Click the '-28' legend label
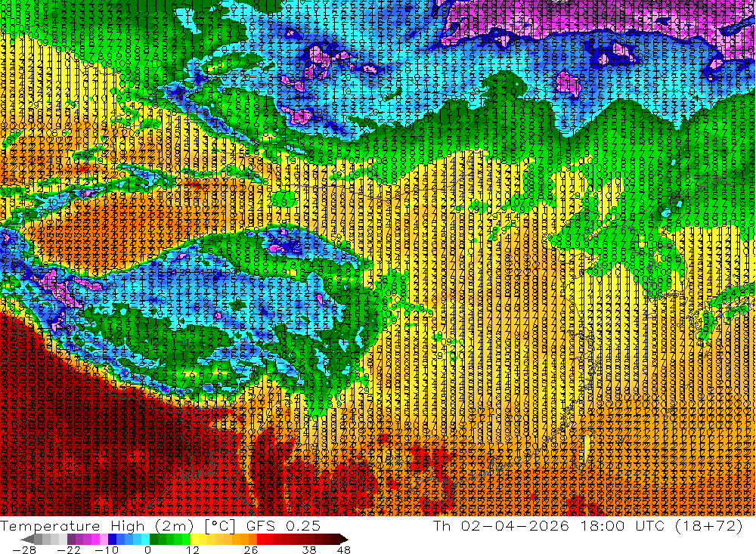The image size is (756, 554). coord(23,549)
